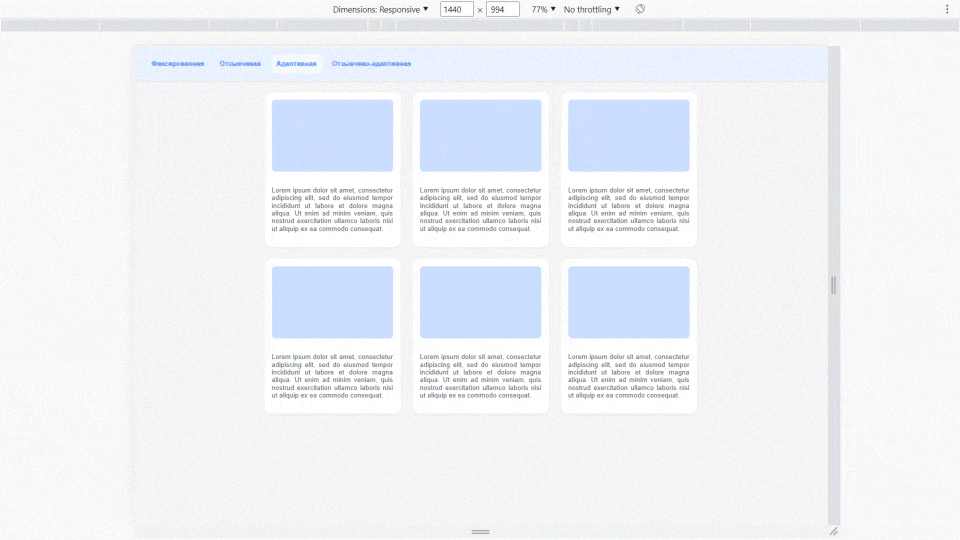Viewport: 960px width, 540px height.
Task: Click the media query breakpoint bar under the toolbar
Action: tap(480, 25)
